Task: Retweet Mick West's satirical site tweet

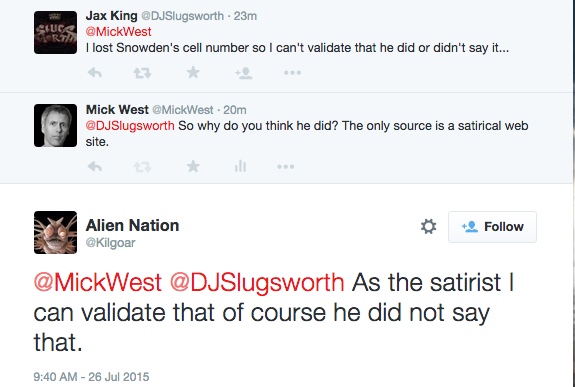Action: coord(142,167)
